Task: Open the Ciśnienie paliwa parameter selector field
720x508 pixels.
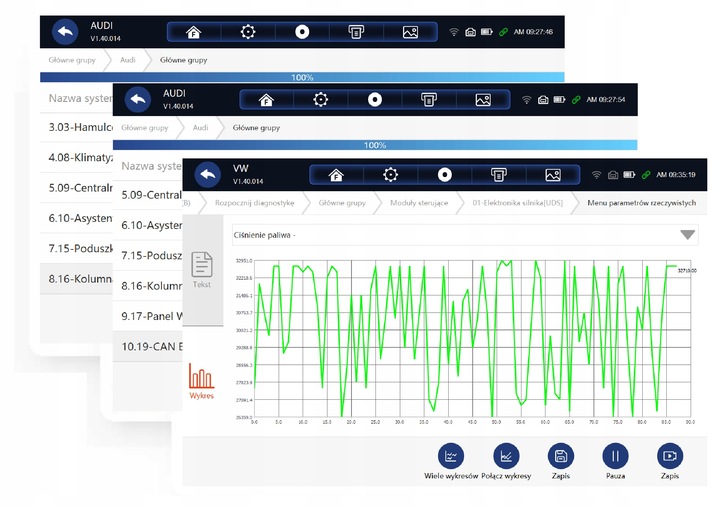Action: tap(465, 235)
